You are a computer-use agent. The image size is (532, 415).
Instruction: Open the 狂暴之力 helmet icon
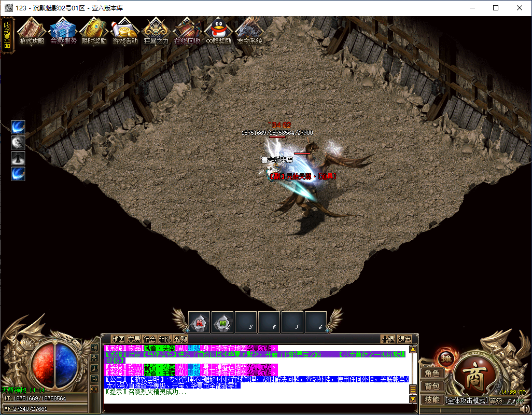156,31
